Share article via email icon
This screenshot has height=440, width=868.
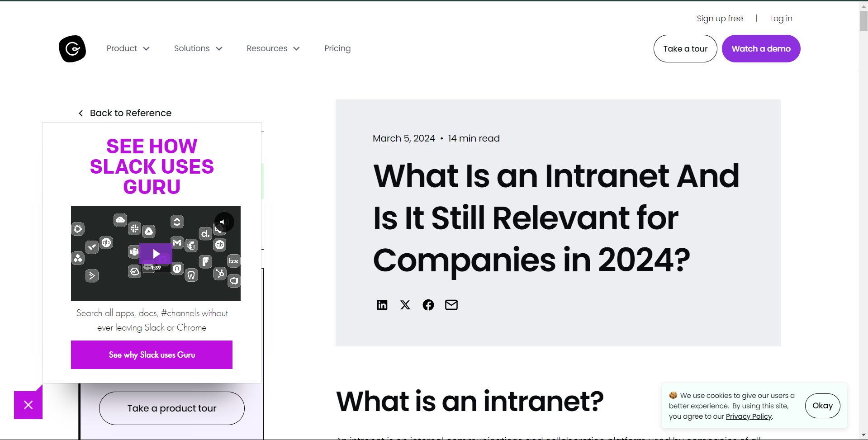pos(451,305)
